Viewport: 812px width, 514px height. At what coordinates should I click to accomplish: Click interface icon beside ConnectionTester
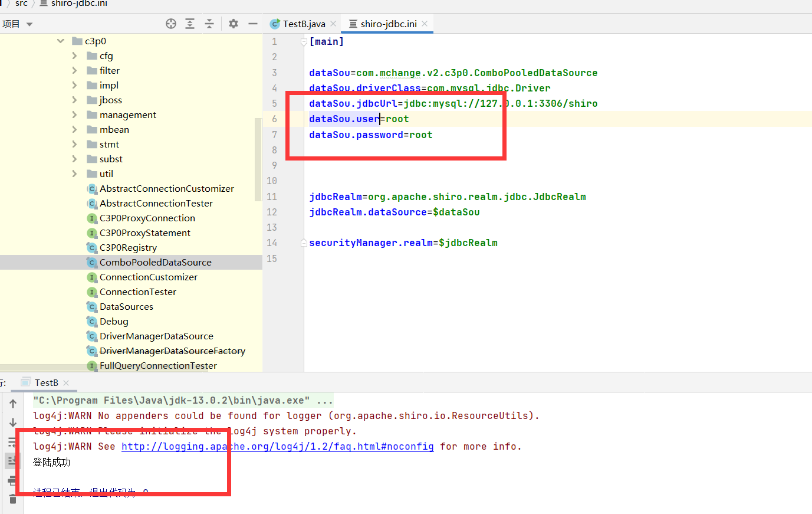[x=91, y=292]
